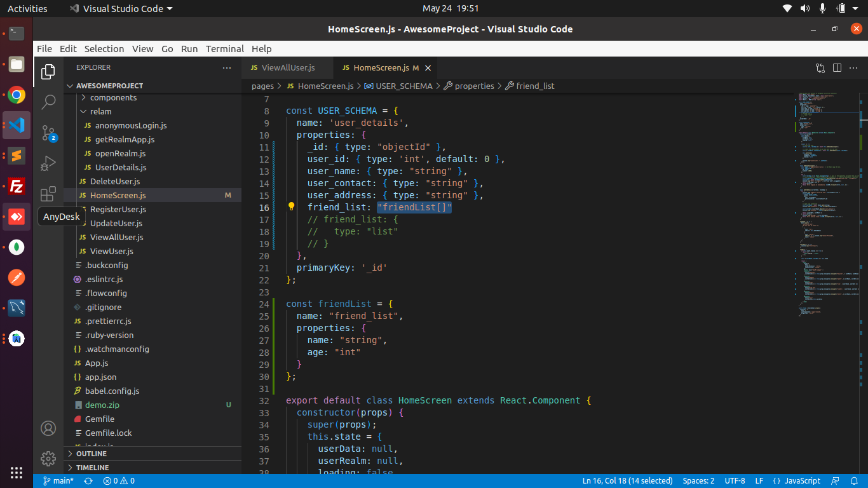Open the Run and Debug view

click(x=48, y=163)
